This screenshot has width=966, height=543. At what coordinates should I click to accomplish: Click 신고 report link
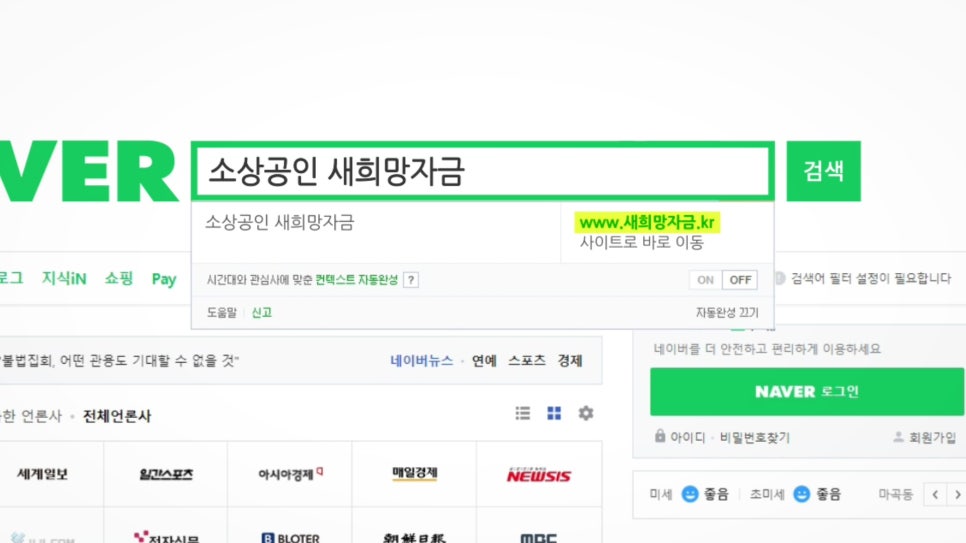coord(261,312)
